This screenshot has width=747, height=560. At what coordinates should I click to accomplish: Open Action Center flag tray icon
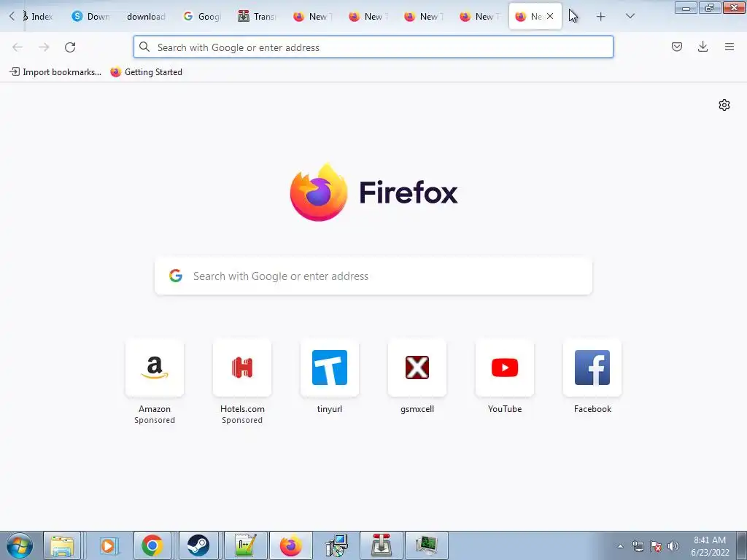tap(656, 546)
